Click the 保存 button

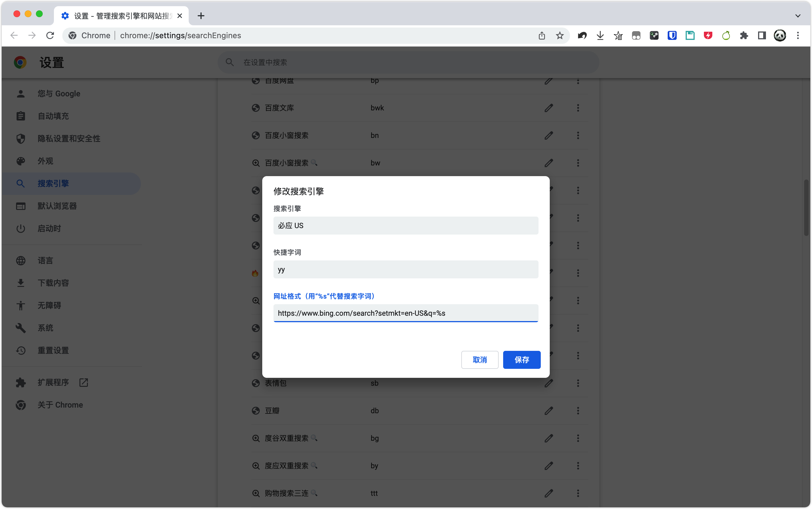(521, 360)
